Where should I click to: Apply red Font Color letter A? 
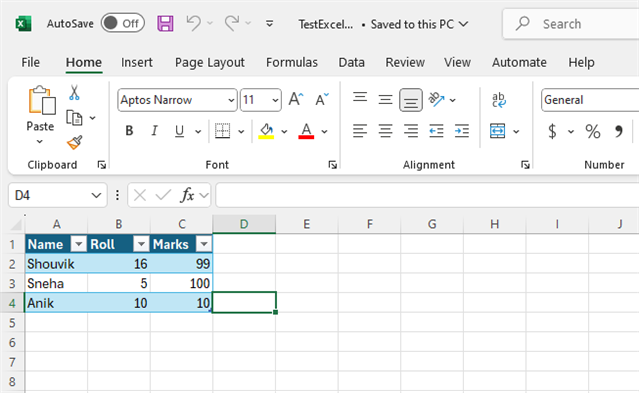(x=306, y=131)
